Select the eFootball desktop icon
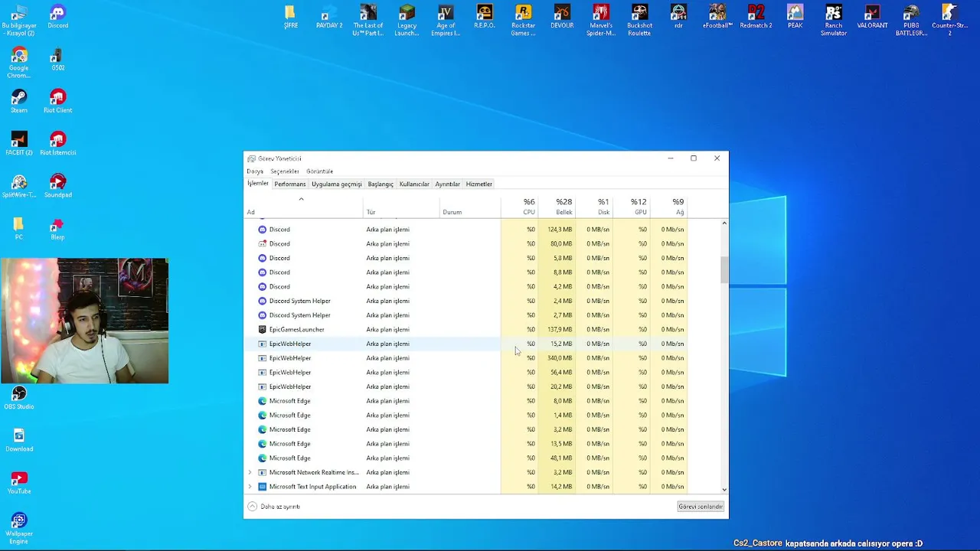 click(x=717, y=17)
